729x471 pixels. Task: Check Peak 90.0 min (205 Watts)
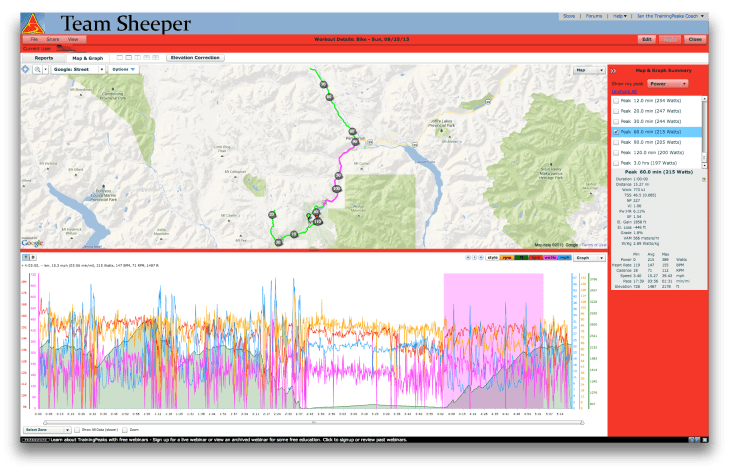click(x=616, y=142)
